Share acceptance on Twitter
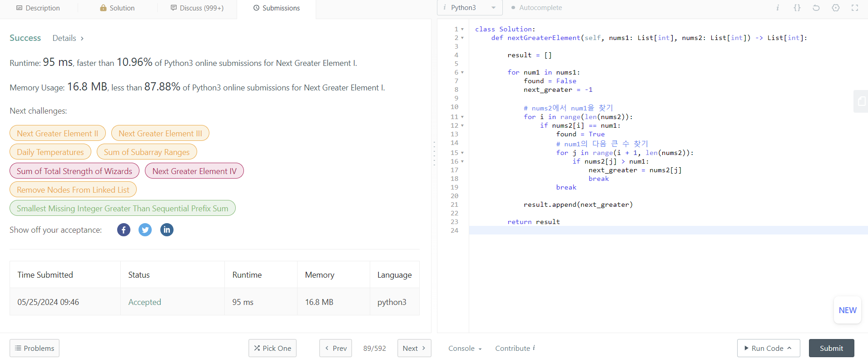This screenshot has height=359, width=868. [145, 230]
